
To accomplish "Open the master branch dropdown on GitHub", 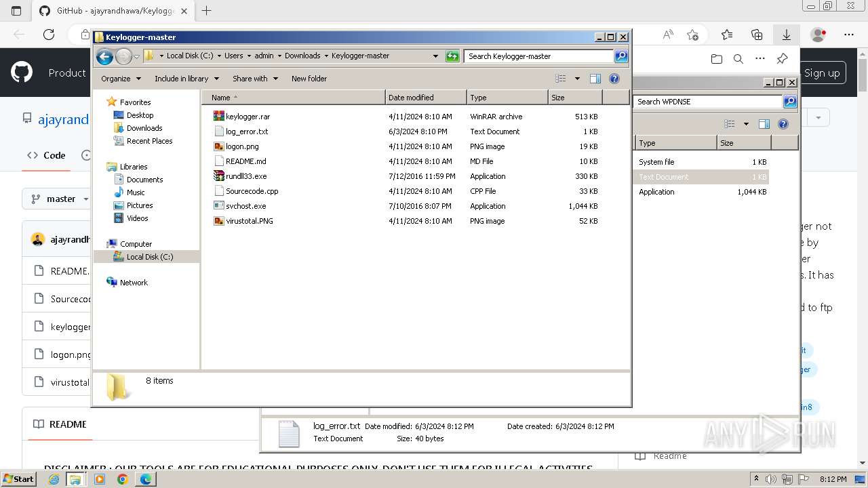I will point(60,199).
